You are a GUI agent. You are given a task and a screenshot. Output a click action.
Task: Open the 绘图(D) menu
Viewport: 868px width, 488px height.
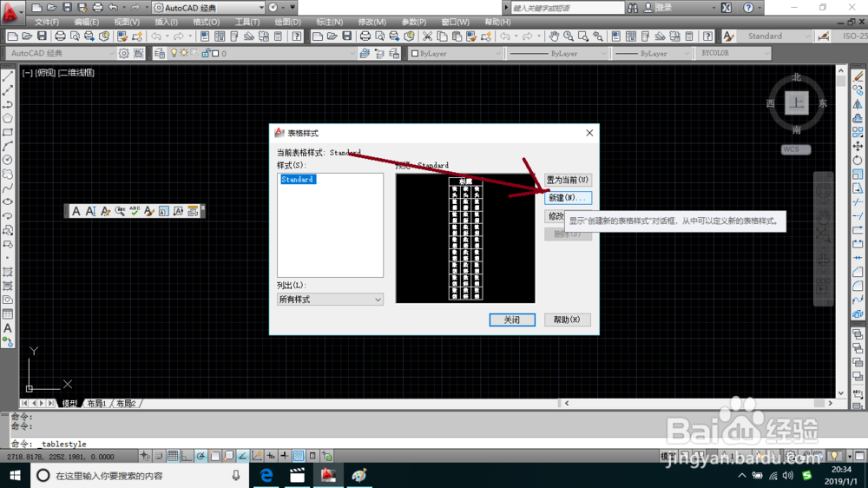coord(288,23)
